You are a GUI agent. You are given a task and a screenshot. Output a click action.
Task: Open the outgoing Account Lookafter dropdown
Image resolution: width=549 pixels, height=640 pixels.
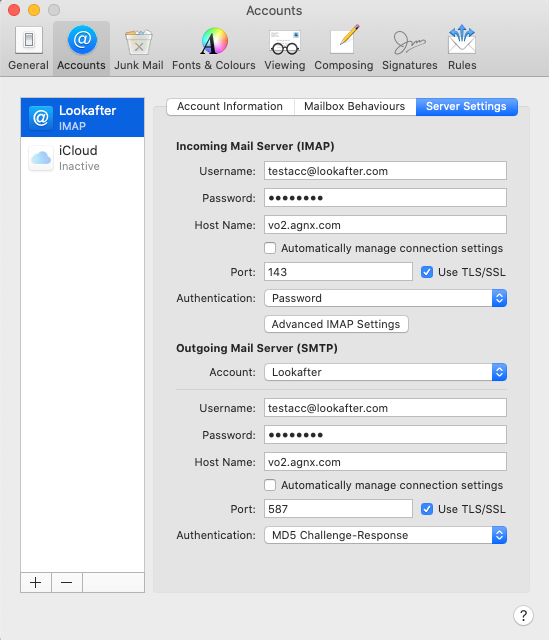point(385,372)
